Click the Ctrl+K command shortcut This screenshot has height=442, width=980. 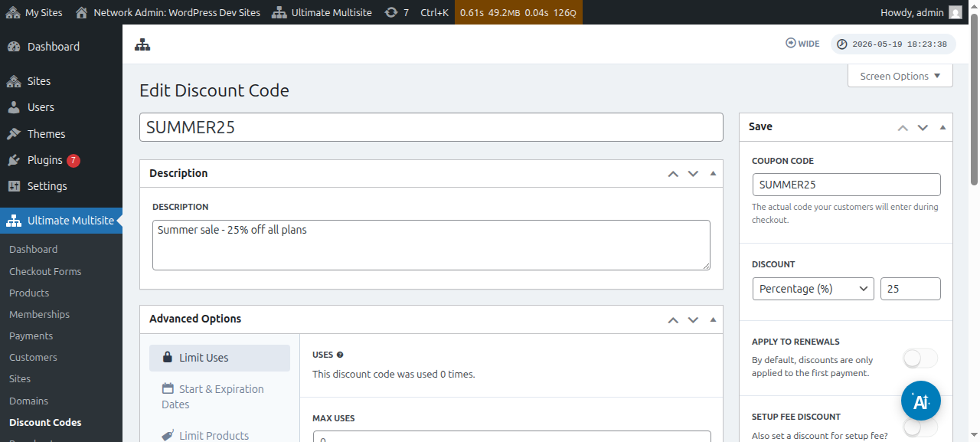(x=435, y=12)
